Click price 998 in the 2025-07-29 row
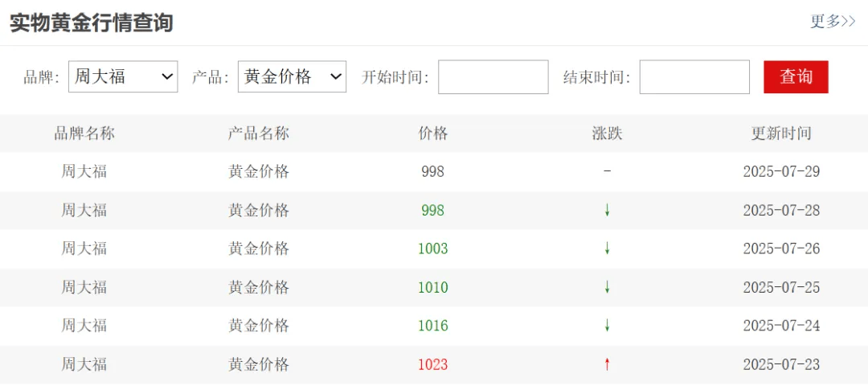Viewport: 868px width, 386px height. click(433, 171)
